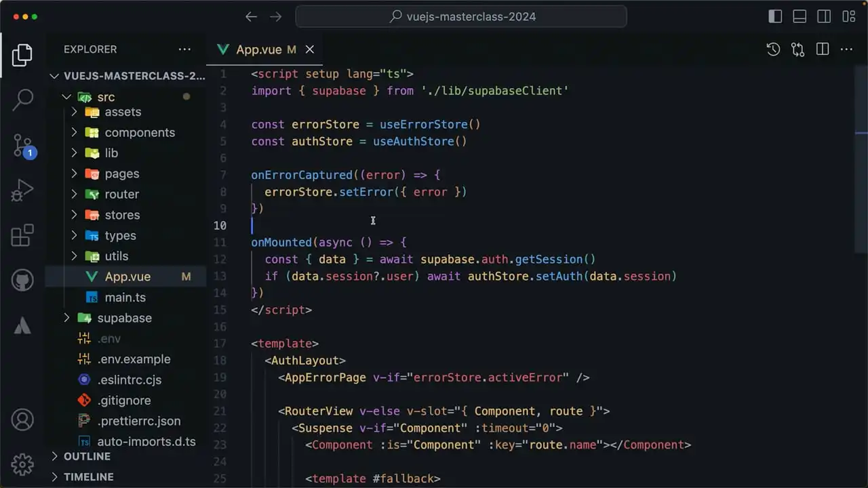868x488 pixels.
Task: Open Source Control view with badge
Action: tap(22, 146)
